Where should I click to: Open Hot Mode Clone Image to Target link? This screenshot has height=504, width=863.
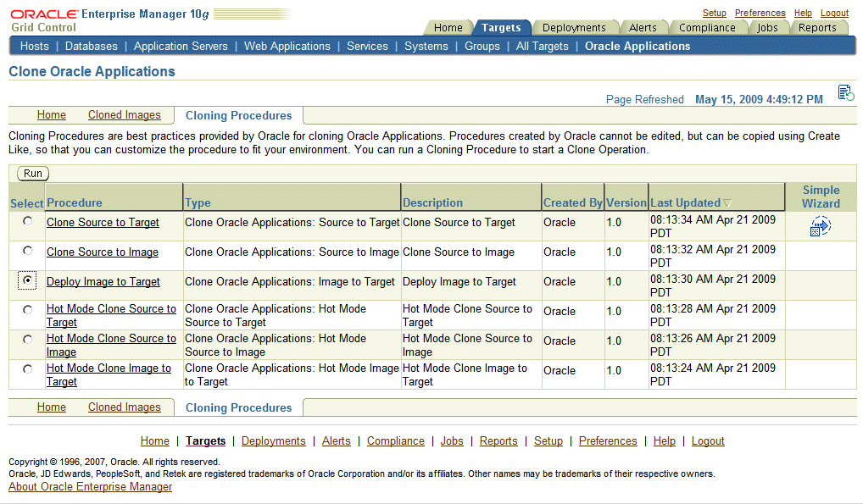tap(109, 374)
